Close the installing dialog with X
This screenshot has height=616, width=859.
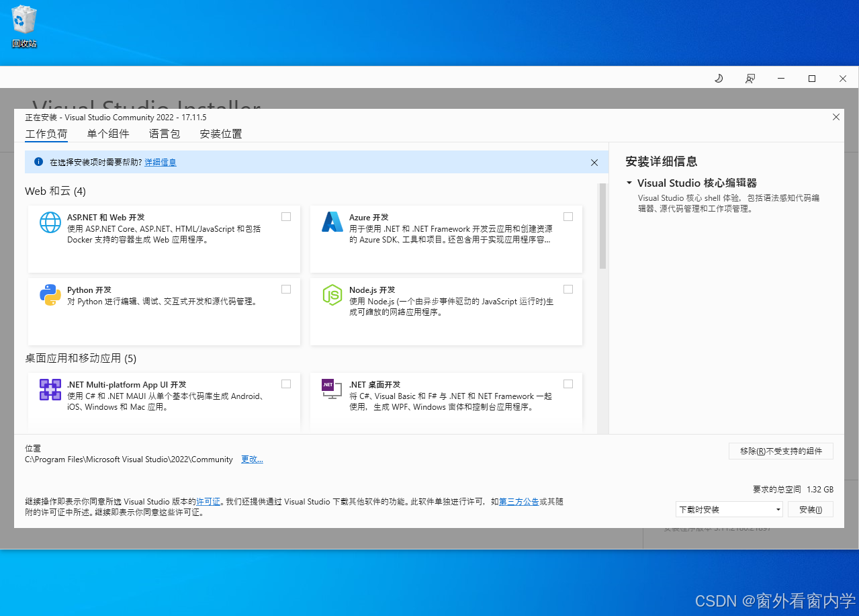(836, 117)
